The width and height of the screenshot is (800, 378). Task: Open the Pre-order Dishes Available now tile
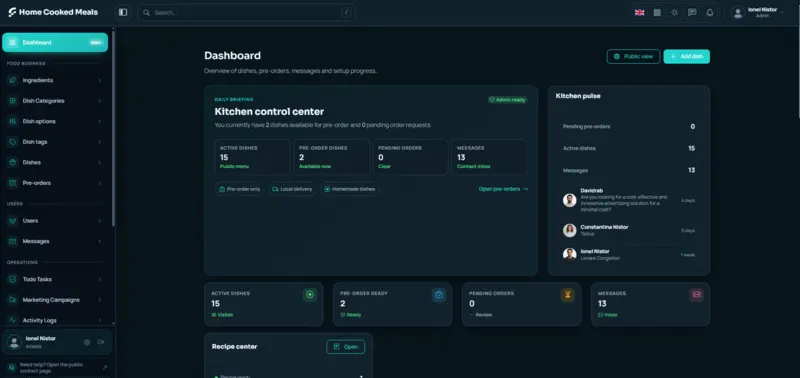click(x=332, y=157)
